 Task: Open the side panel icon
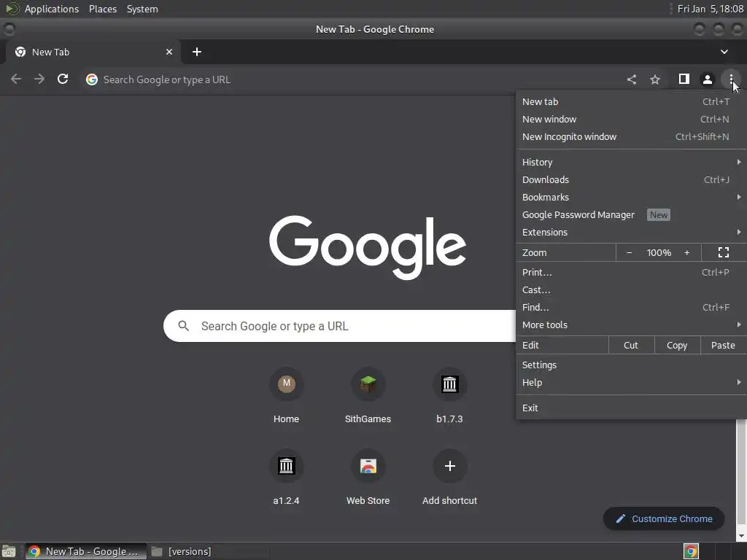684,79
